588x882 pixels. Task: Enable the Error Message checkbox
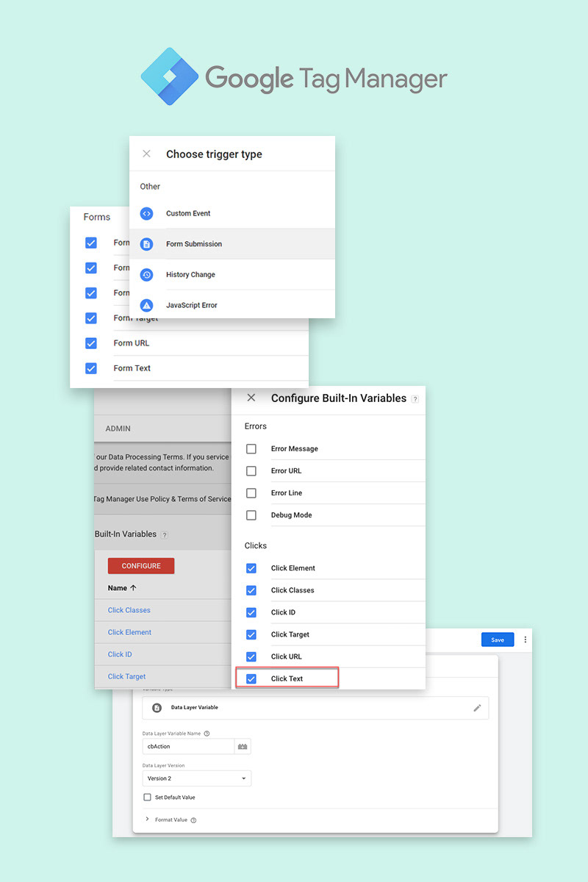[251, 448]
